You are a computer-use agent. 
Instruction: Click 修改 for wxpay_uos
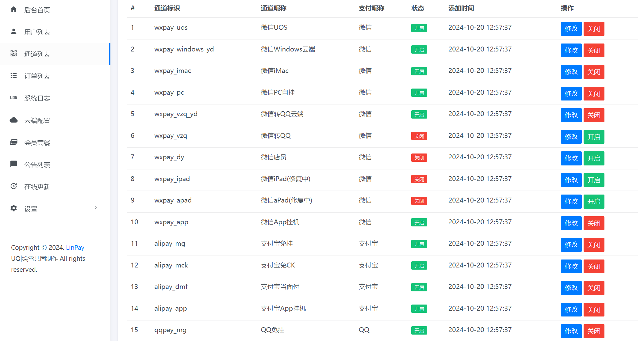(x=571, y=29)
